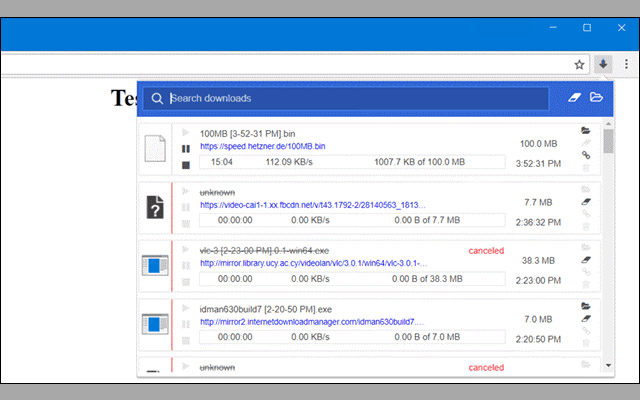The height and width of the screenshot is (400, 640).
Task: Pause the 100MB bin download
Action: click(x=186, y=148)
